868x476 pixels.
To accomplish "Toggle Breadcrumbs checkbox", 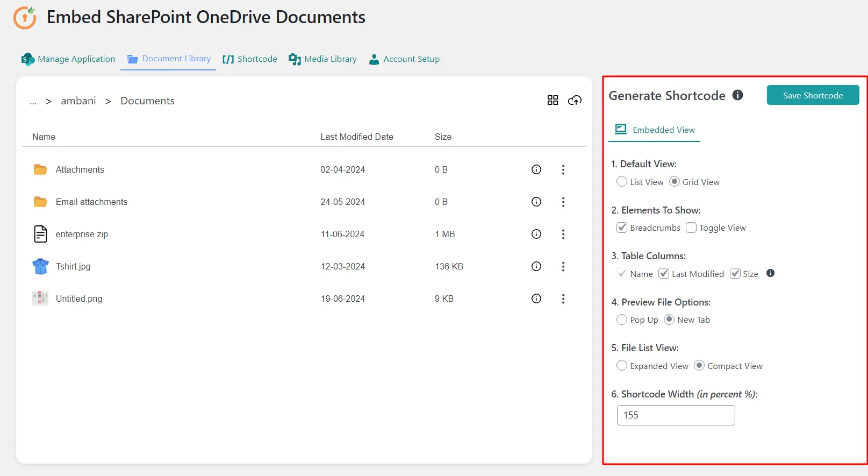I will point(622,228).
